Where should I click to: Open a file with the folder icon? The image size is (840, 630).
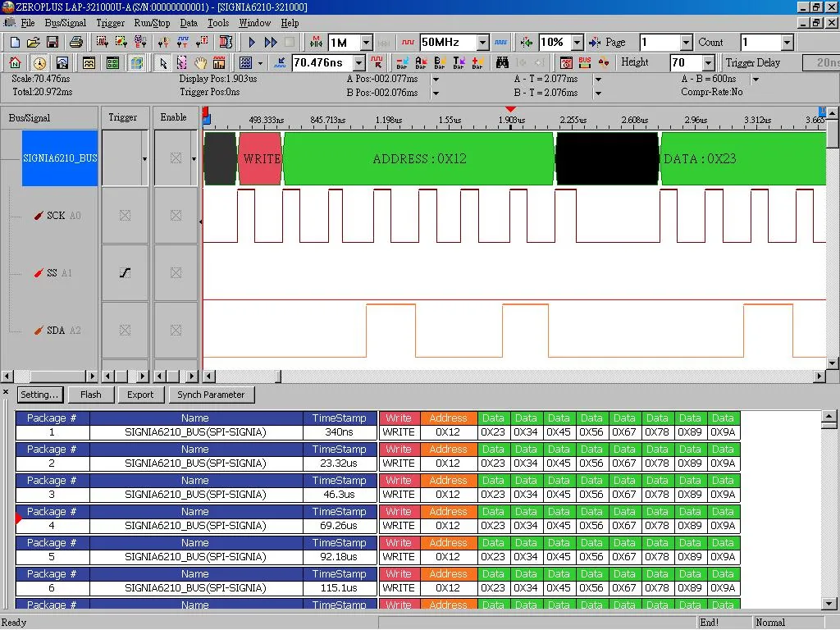(x=33, y=43)
